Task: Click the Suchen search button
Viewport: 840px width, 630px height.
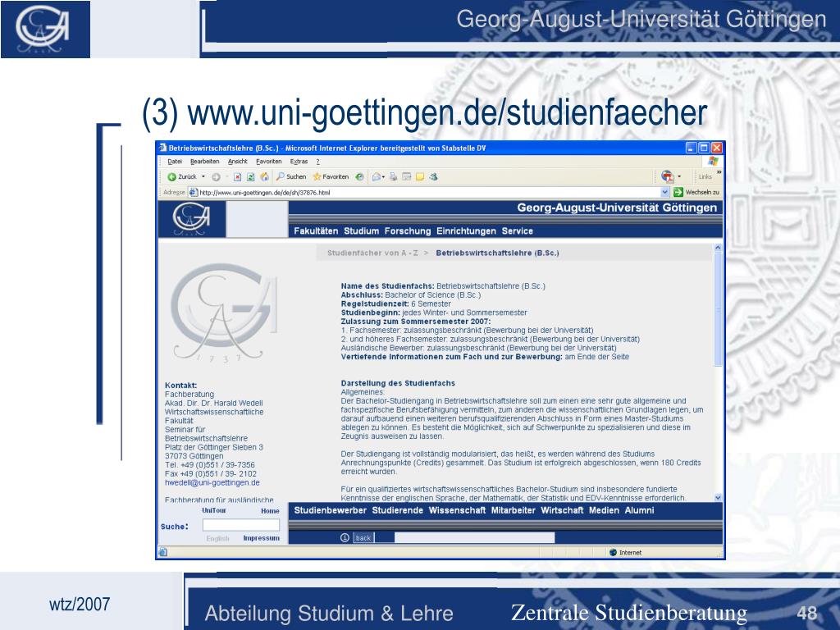Action: (291, 177)
